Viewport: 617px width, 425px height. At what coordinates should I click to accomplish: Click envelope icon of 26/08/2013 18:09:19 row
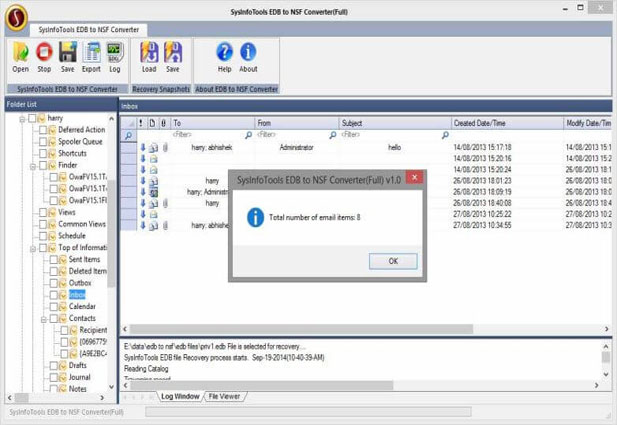click(153, 192)
